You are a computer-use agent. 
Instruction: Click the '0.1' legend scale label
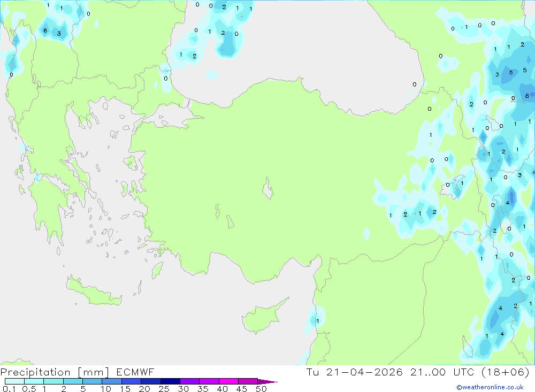coord(9,389)
